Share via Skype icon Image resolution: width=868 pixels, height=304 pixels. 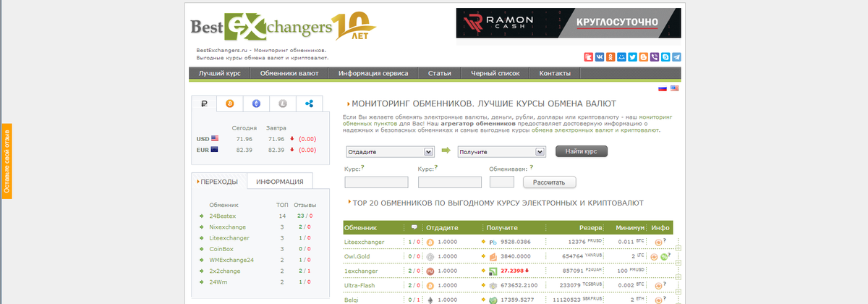(665, 56)
